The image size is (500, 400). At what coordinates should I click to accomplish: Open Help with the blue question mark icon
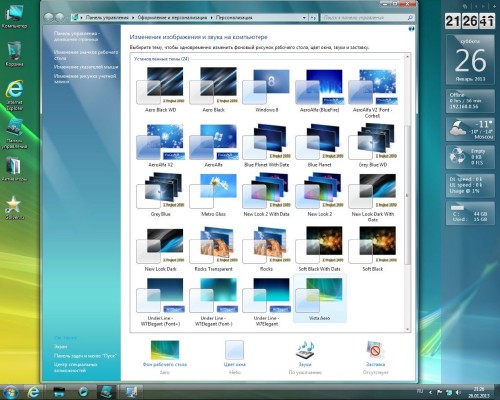411,29
